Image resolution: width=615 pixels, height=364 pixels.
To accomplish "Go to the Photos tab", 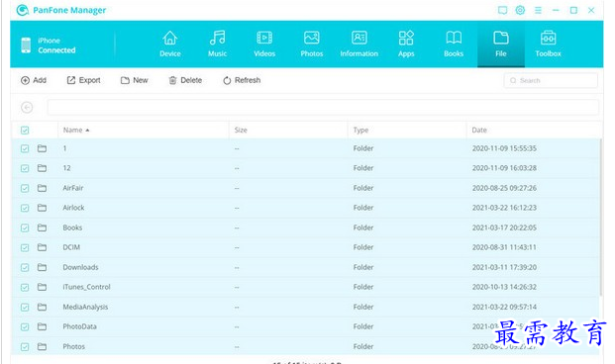I will [x=311, y=44].
